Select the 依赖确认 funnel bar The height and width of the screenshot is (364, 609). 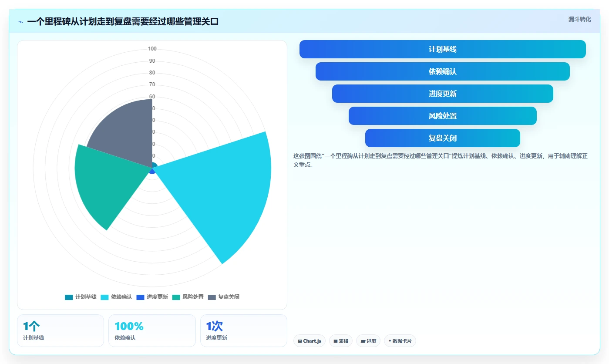(442, 71)
